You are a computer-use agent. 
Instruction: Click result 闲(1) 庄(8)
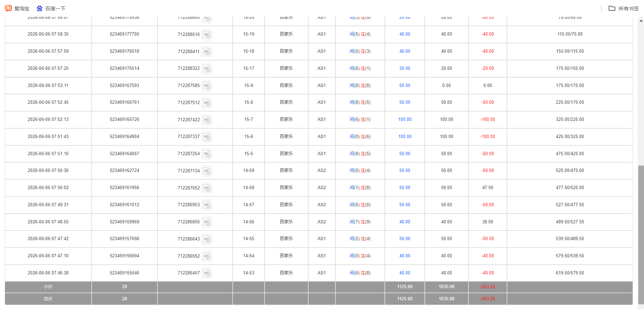(360, 188)
